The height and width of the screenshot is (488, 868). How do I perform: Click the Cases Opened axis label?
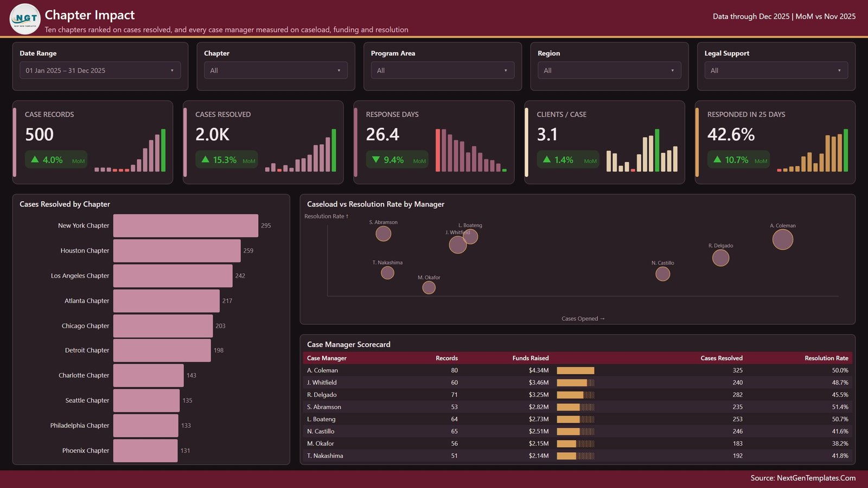(x=583, y=319)
